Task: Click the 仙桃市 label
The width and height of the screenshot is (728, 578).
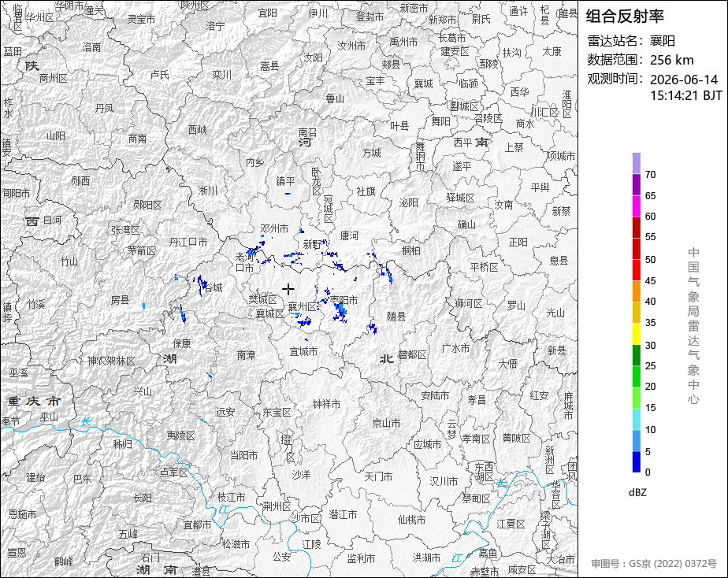Action: coord(411,520)
